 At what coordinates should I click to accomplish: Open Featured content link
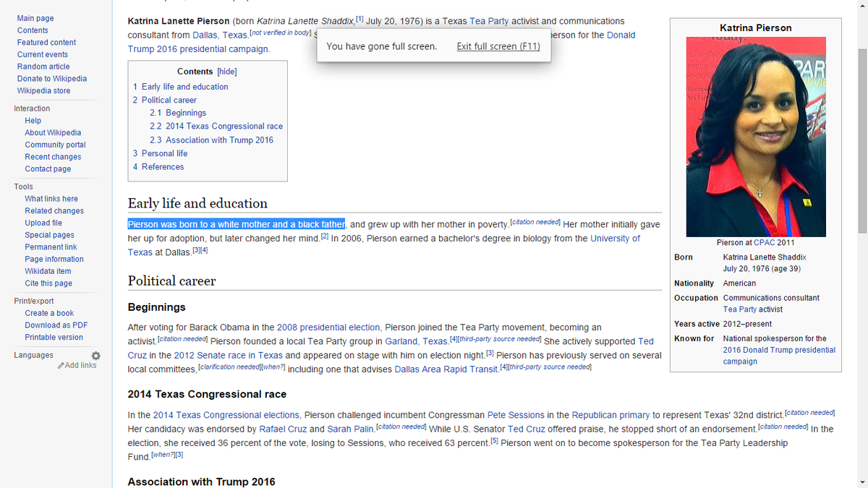coord(46,43)
